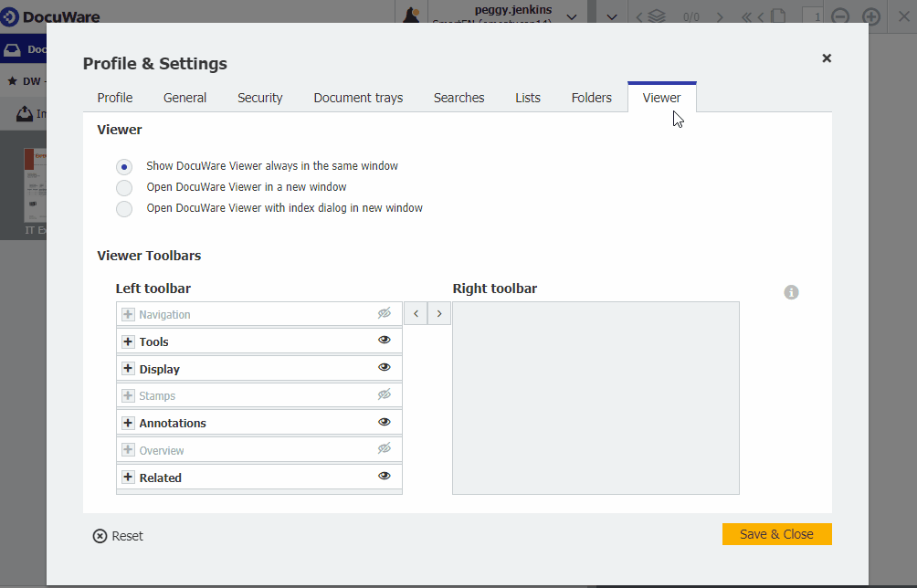Click the page number input field

tap(811, 16)
